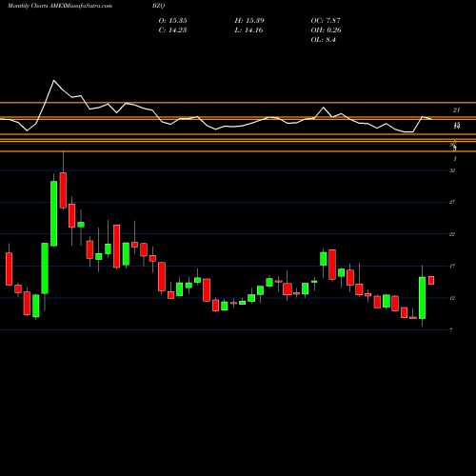This screenshot has height=476, width=476.
Task: Select the open price value O: 15.35
Action: pyautogui.click(x=172, y=21)
